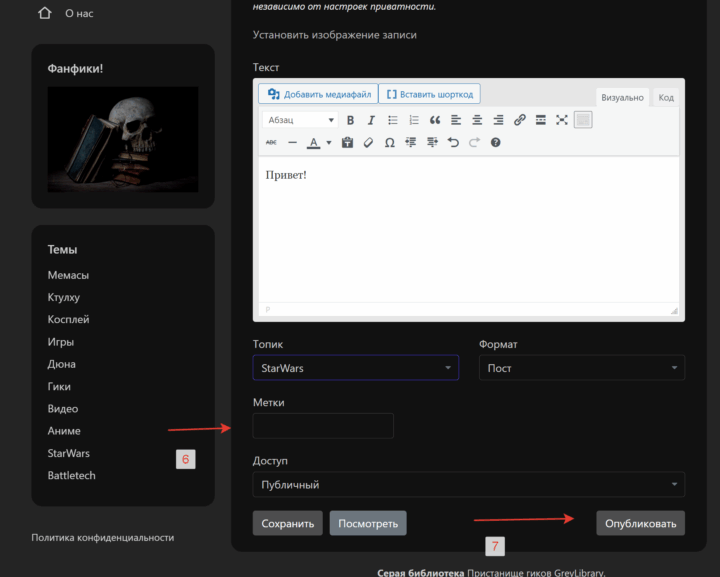Open the Доступ dropdown showing Публичный

point(469,484)
